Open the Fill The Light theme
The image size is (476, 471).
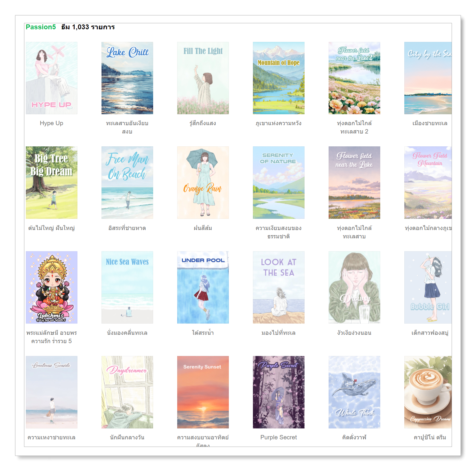click(x=203, y=78)
